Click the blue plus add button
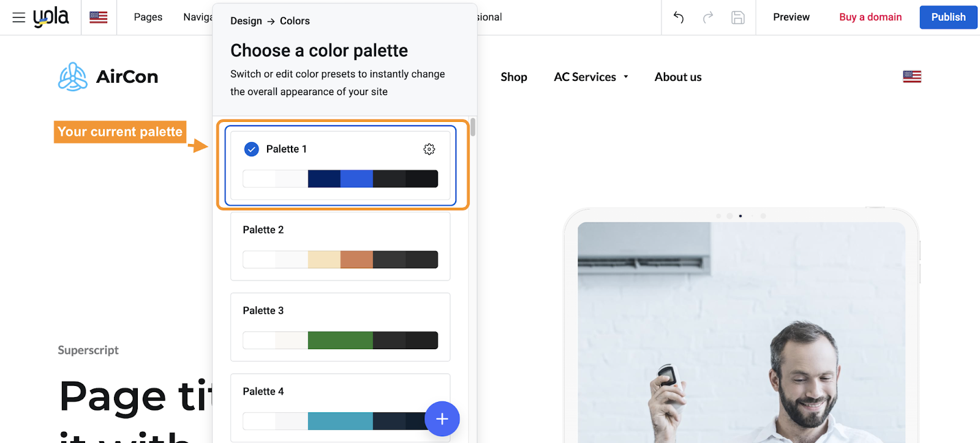The image size is (980, 443). (x=442, y=418)
